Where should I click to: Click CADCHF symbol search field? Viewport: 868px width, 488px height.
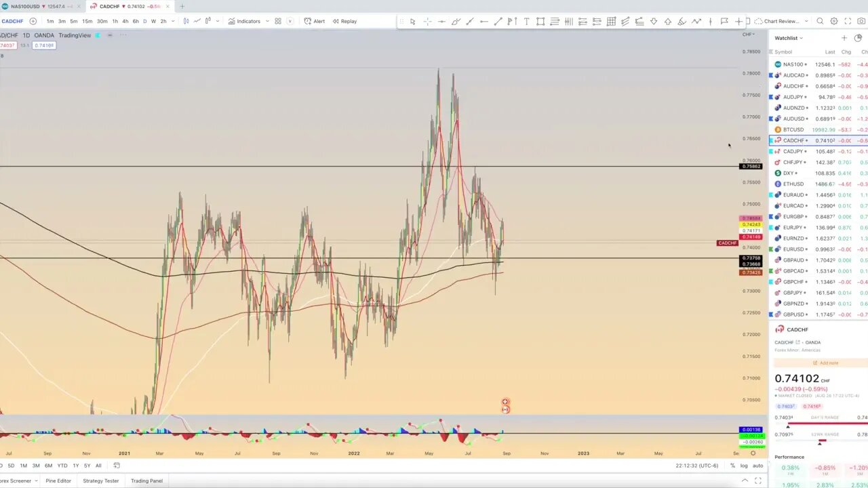[12, 21]
